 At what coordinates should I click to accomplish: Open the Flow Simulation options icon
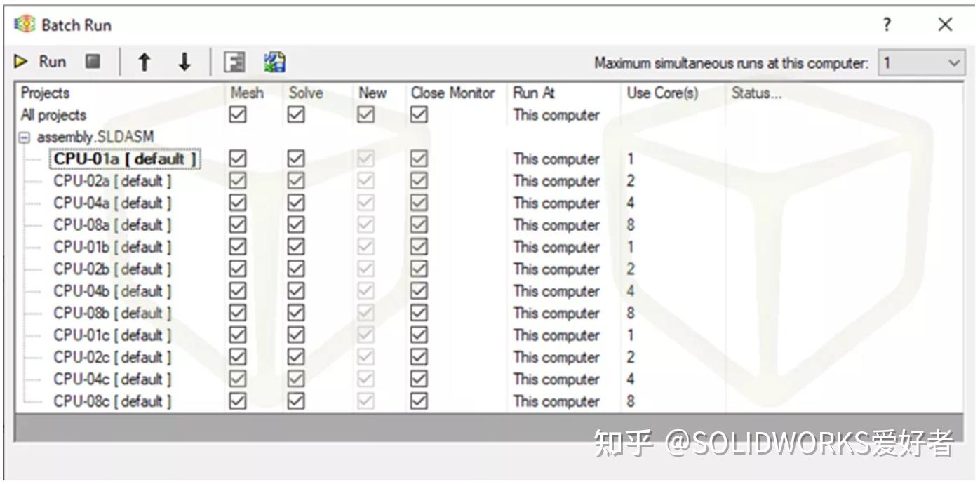point(234,61)
